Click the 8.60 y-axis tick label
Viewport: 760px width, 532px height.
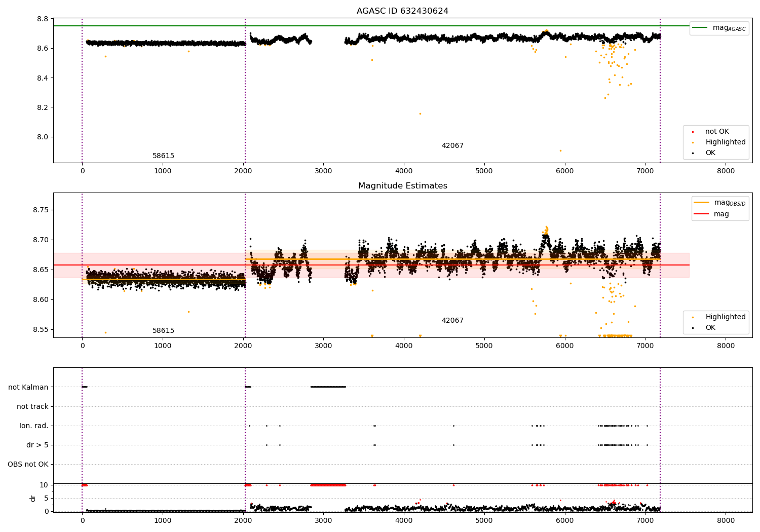click(41, 299)
